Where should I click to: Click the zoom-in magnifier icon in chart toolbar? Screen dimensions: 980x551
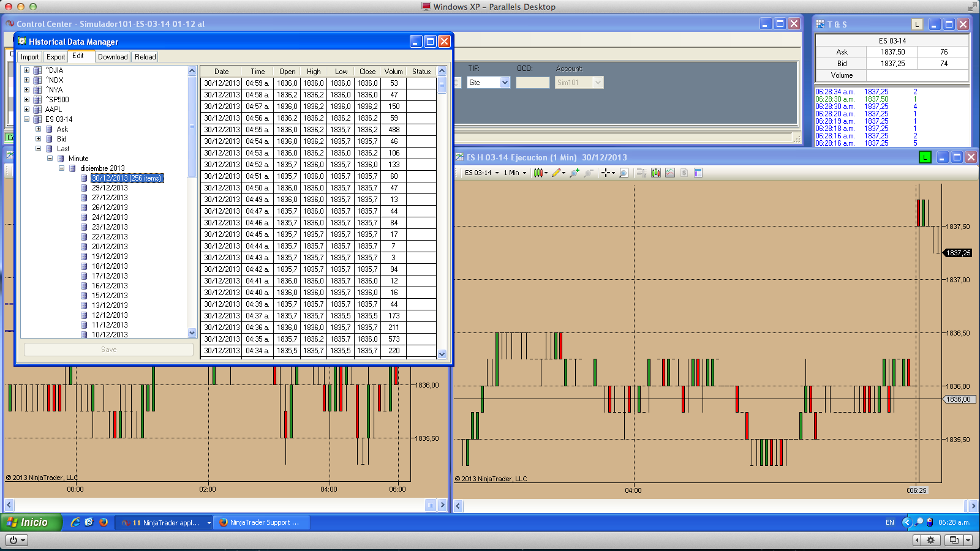point(575,173)
